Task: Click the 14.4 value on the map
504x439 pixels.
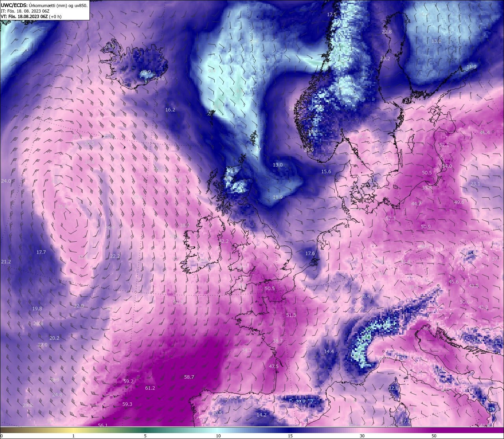Action: click(x=329, y=352)
